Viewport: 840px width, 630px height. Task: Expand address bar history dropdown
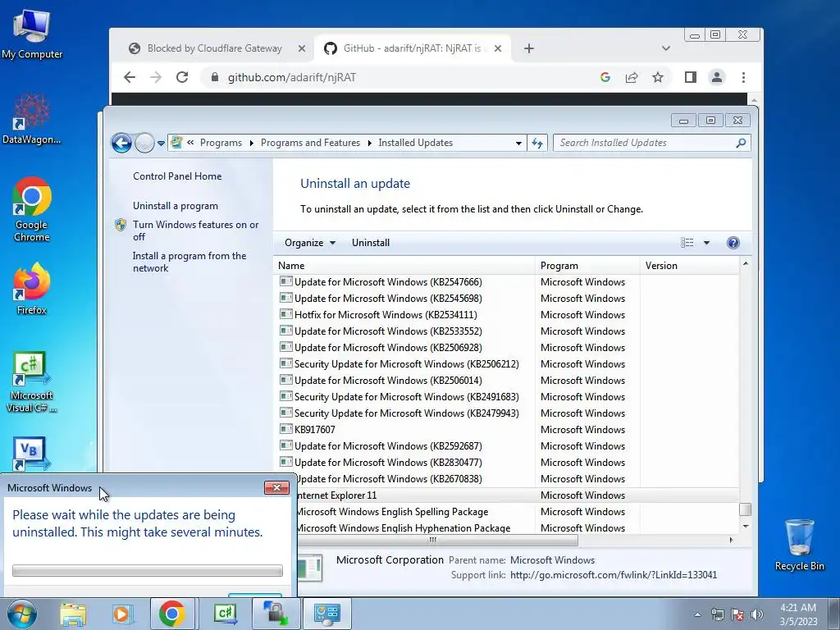click(x=518, y=143)
